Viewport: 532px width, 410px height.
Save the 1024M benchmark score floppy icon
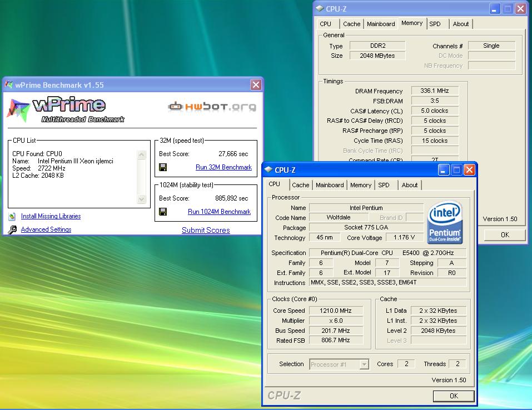163,212
